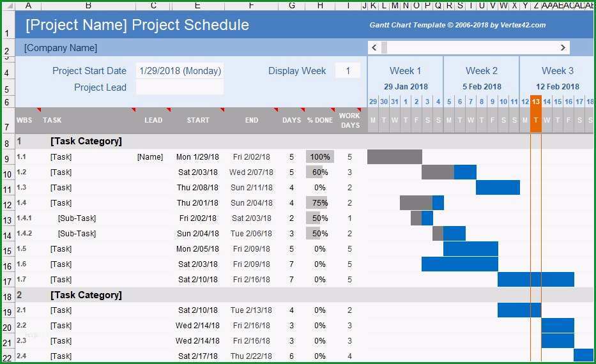The width and height of the screenshot is (596, 364).
Task: Select the 29 Jan 2018 date label
Action: (406, 87)
